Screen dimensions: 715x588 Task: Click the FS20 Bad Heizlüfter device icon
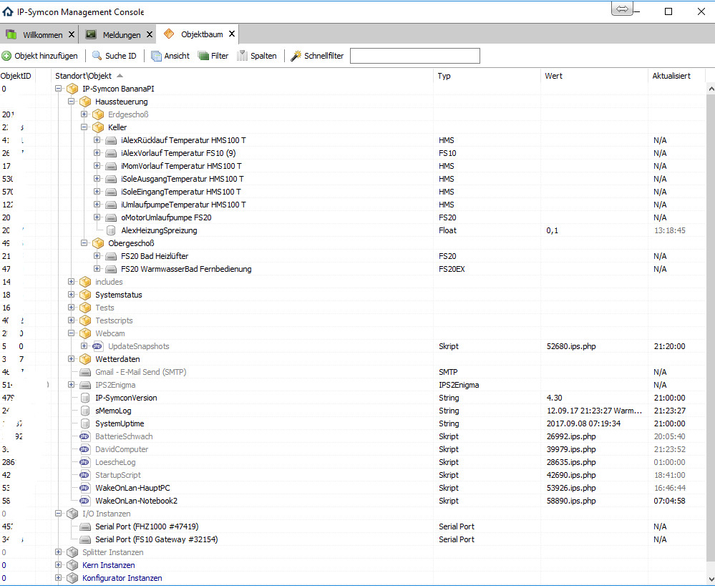(111, 257)
